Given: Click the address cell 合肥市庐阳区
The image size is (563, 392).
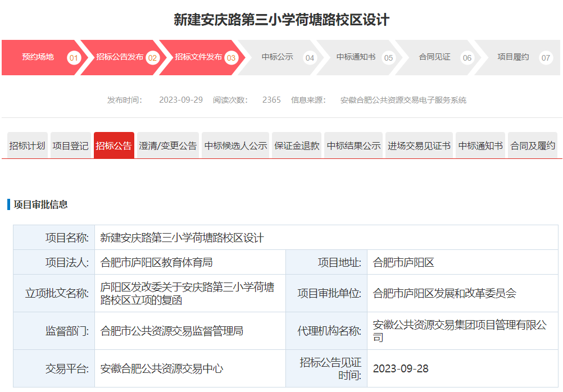Looking at the screenshot, I should click(463, 262).
